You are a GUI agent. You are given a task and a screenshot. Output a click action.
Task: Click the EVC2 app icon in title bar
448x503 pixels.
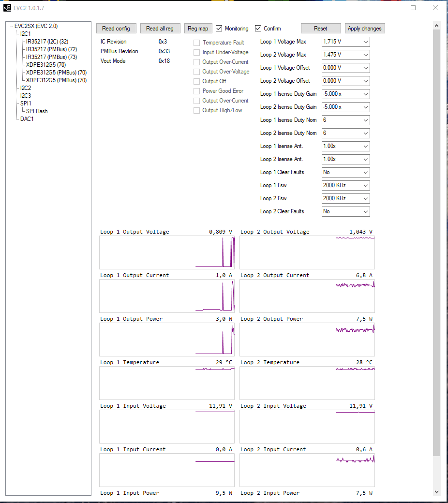(7, 8)
